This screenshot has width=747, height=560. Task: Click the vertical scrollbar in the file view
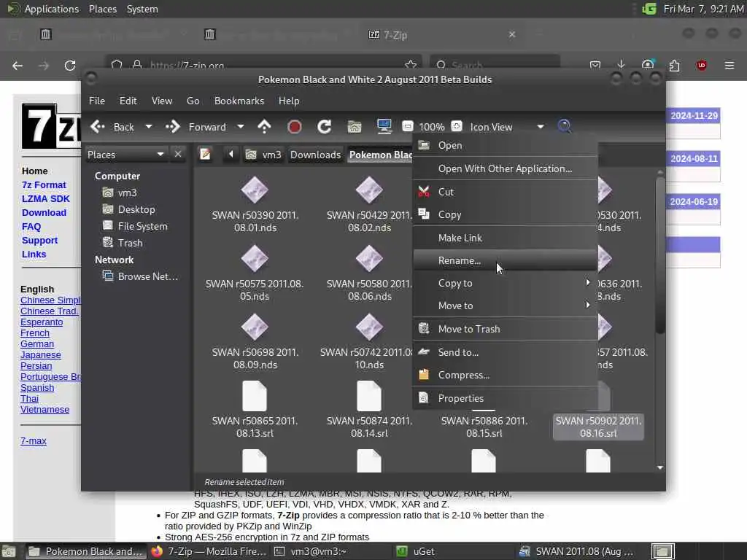coord(659,254)
